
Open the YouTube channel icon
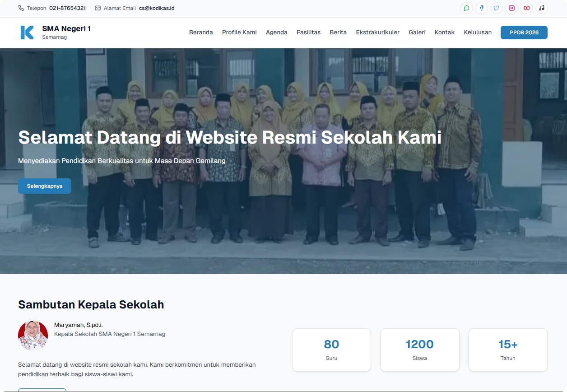point(526,8)
